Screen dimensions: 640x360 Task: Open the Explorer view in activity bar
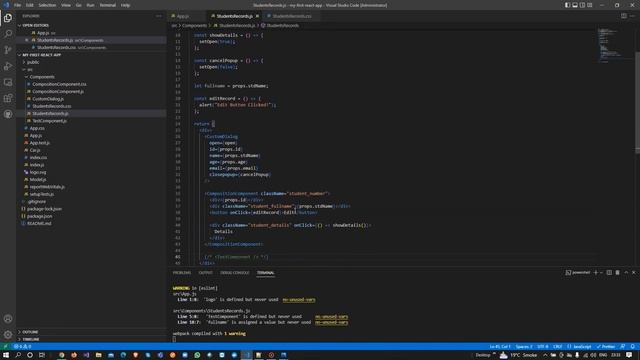click(8, 18)
